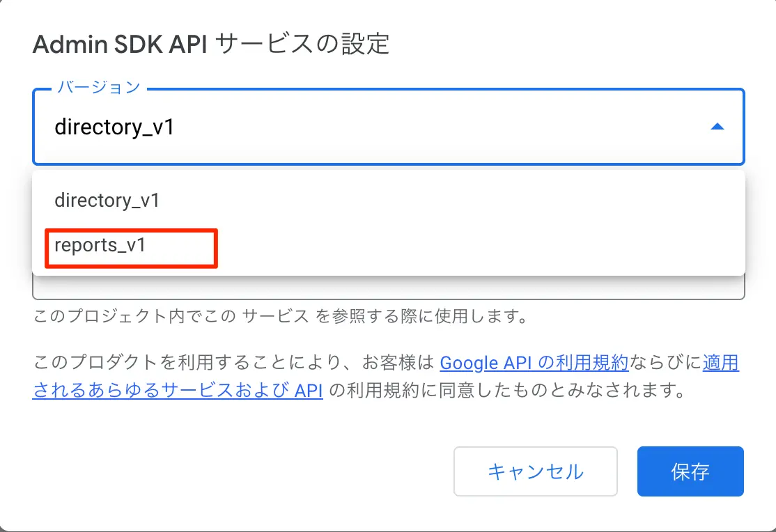Save settings with the 保存 button

(x=690, y=471)
